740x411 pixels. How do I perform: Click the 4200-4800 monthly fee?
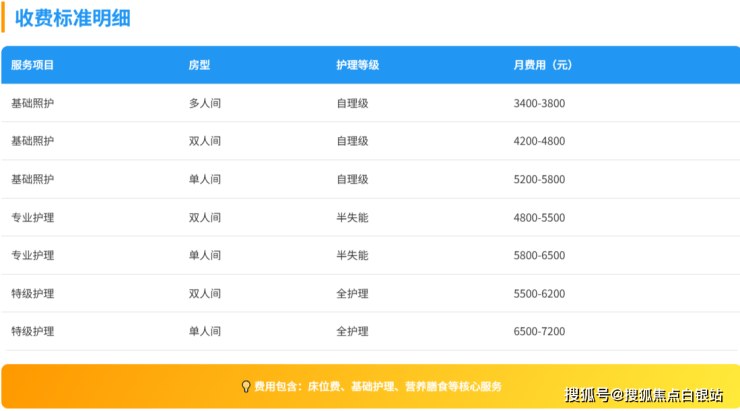[539, 141]
